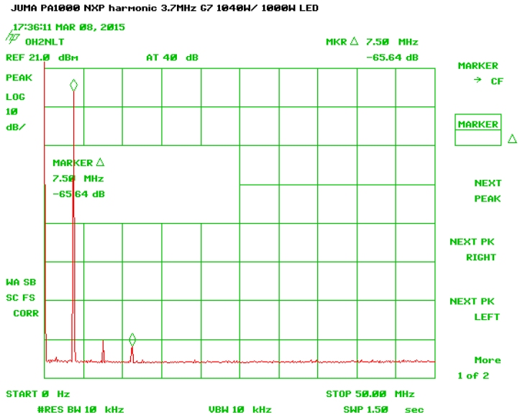Click the LOG scale label
Image resolution: width=520 pixels, height=420 pixels.
point(15,97)
